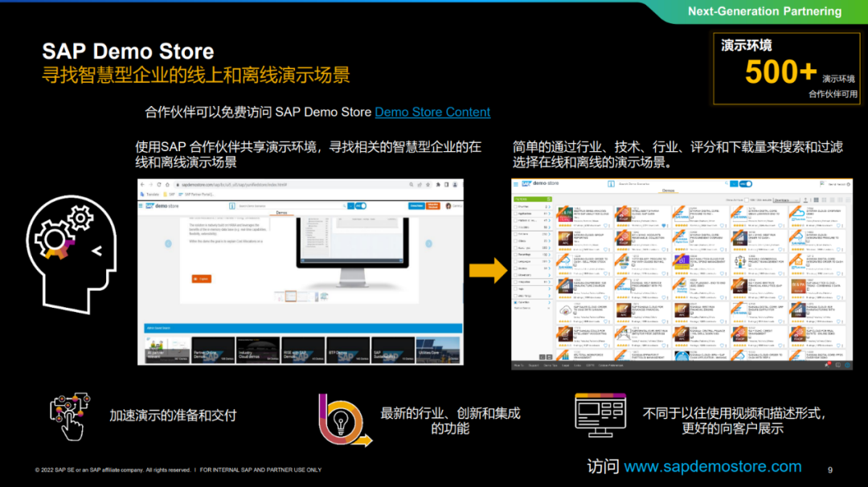
Task: Click sort direction arrow icon beside Downloads
Action: click(805, 200)
